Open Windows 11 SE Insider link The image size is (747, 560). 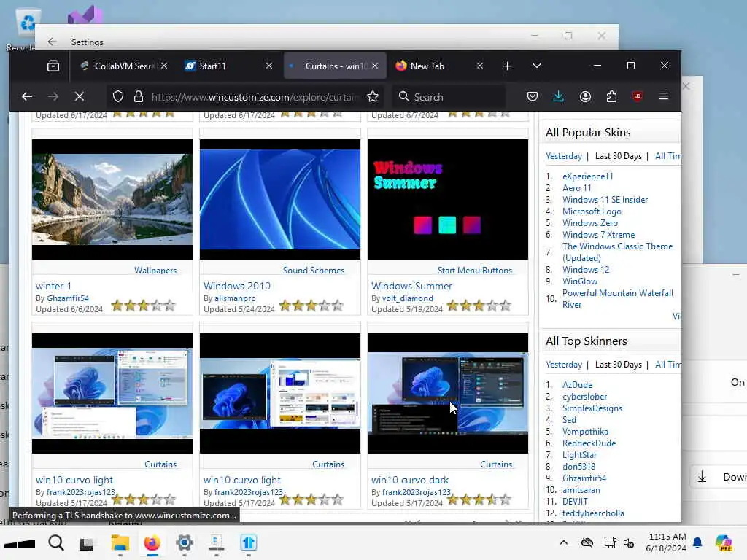coord(605,200)
